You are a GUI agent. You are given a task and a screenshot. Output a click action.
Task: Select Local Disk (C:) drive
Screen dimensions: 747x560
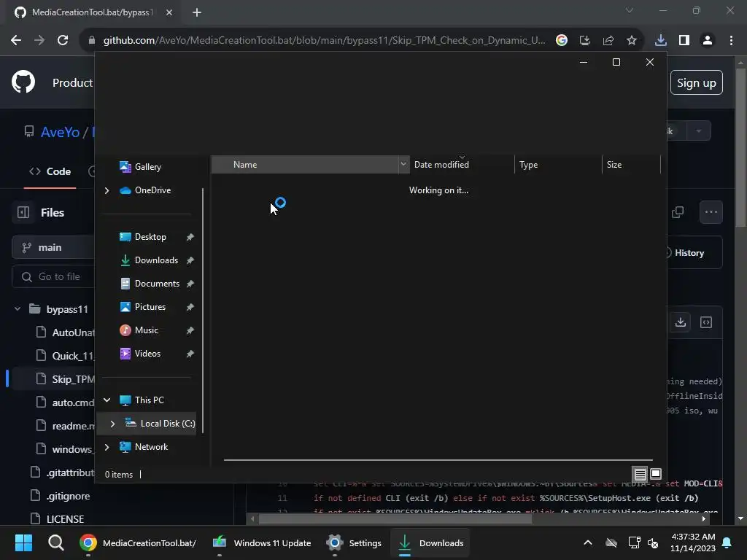point(160,424)
